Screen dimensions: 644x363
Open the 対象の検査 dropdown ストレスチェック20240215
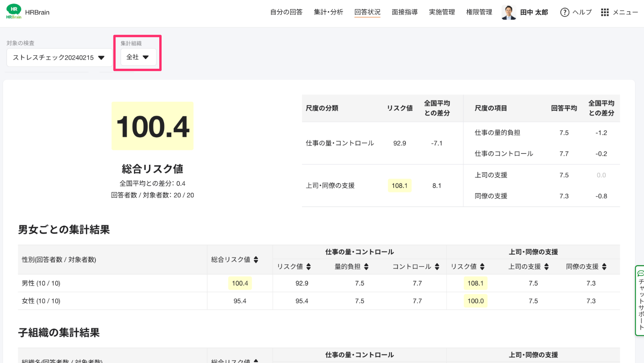[x=59, y=58]
